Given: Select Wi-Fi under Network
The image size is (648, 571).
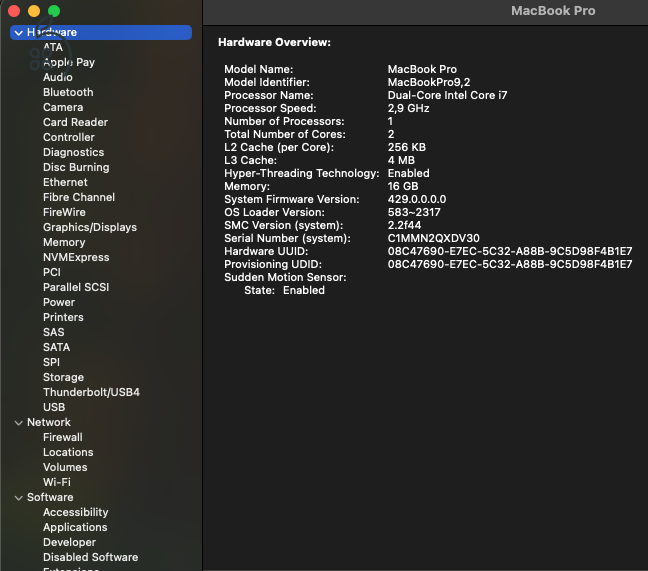Looking at the screenshot, I should (x=57, y=482).
